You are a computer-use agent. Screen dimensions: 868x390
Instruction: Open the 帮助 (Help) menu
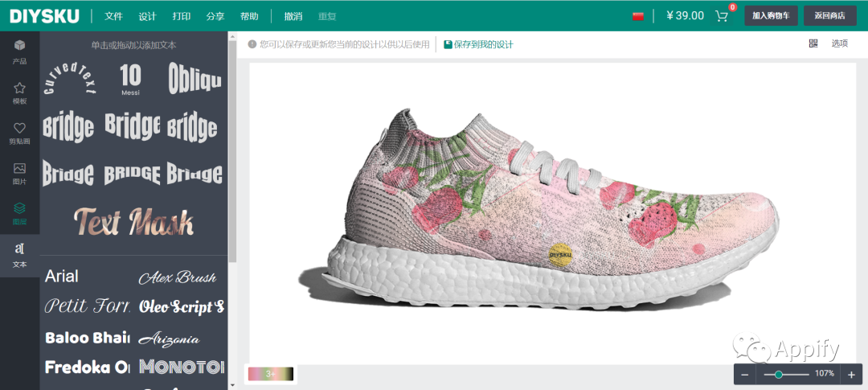pos(249,16)
